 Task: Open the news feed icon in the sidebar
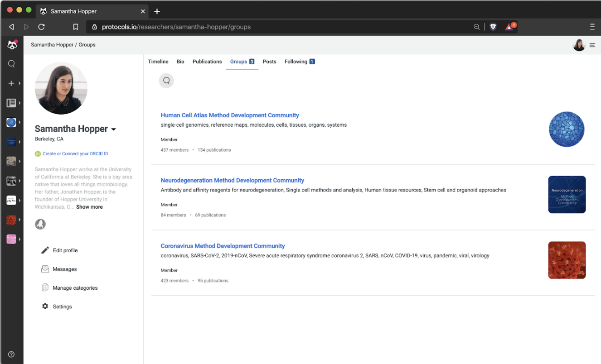point(12,103)
